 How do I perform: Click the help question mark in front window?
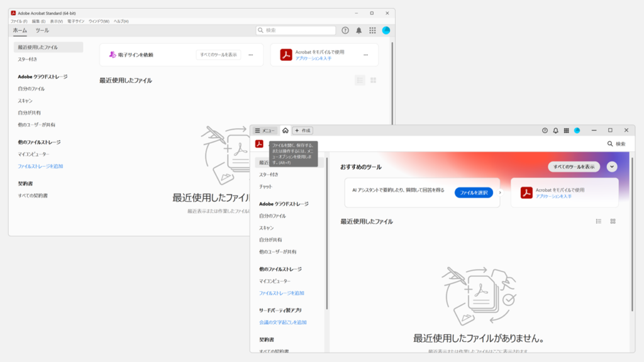(545, 131)
